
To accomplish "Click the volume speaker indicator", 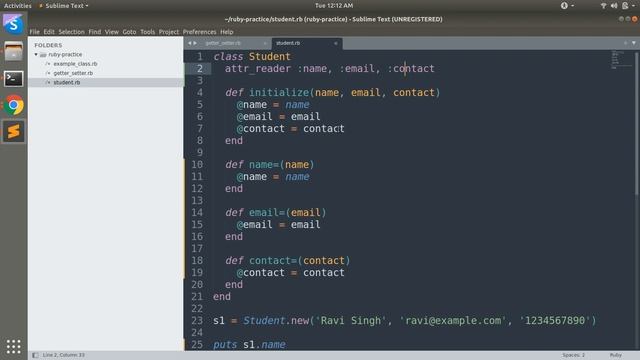I will point(614,6).
